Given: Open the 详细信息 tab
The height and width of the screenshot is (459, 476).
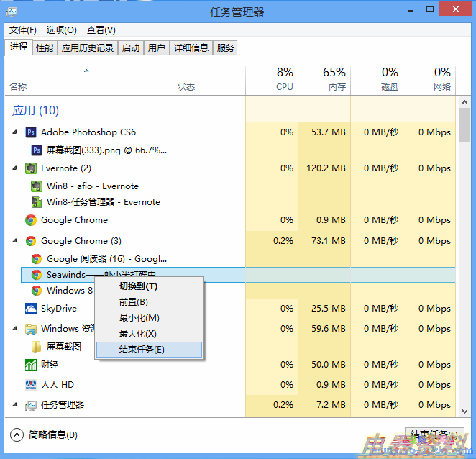Looking at the screenshot, I should tap(191, 48).
